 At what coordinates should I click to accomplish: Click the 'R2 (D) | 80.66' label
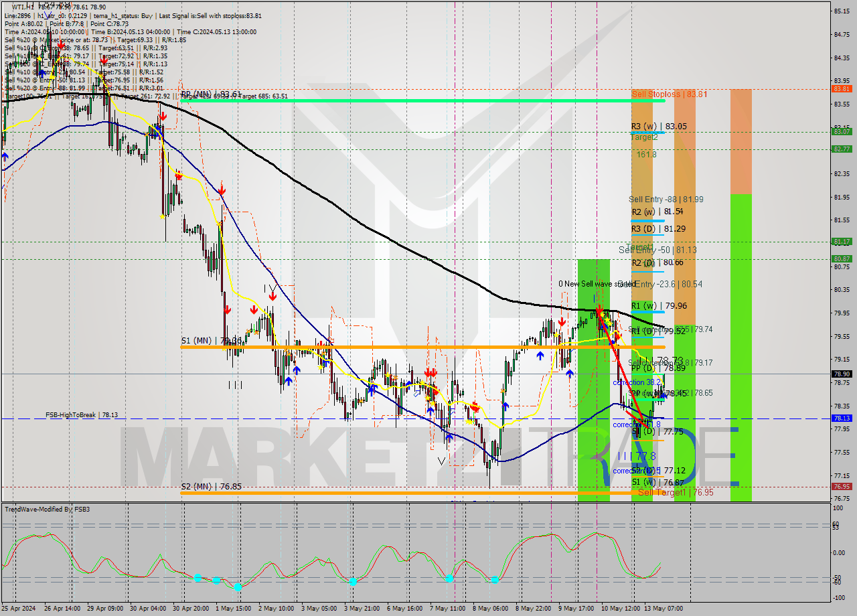pos(657,262)
